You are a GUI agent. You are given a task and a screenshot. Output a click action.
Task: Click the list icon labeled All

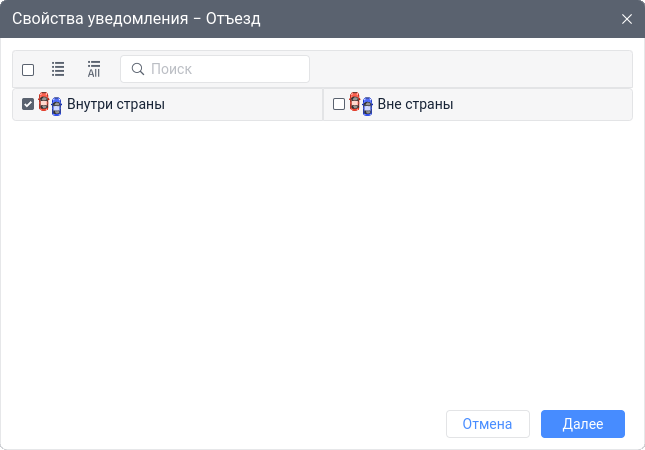point(94,69)
